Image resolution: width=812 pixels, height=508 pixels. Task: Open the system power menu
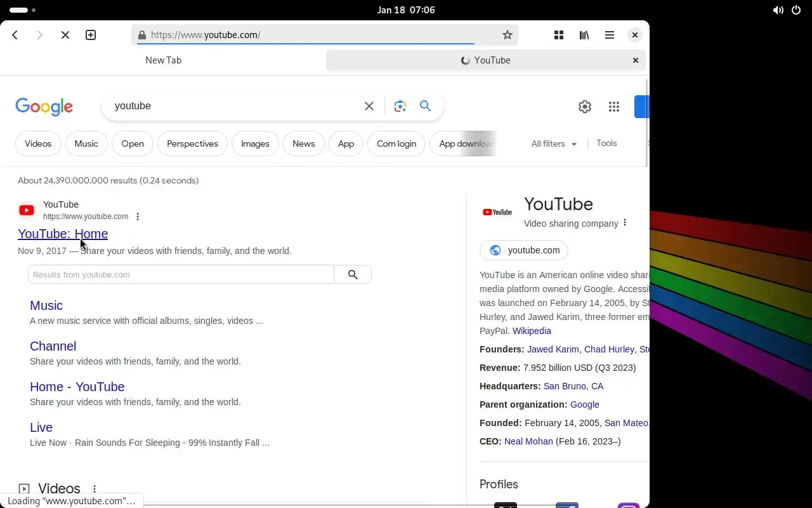click(x=796, y=10)
